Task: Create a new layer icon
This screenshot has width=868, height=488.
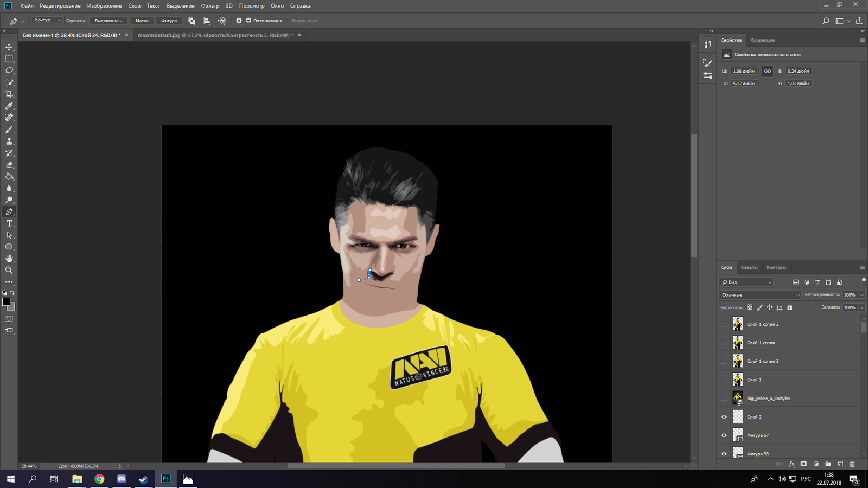Action: [x=840, y=464]
